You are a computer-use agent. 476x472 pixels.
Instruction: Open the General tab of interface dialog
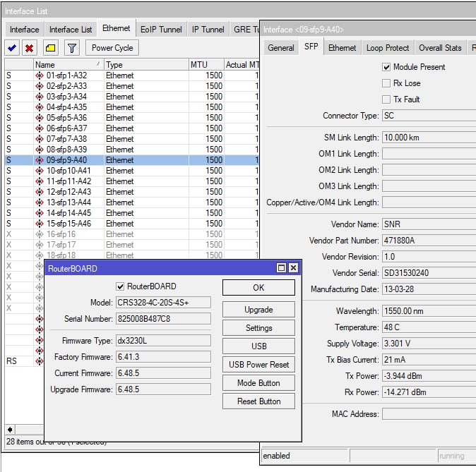[x=281, y=48]
